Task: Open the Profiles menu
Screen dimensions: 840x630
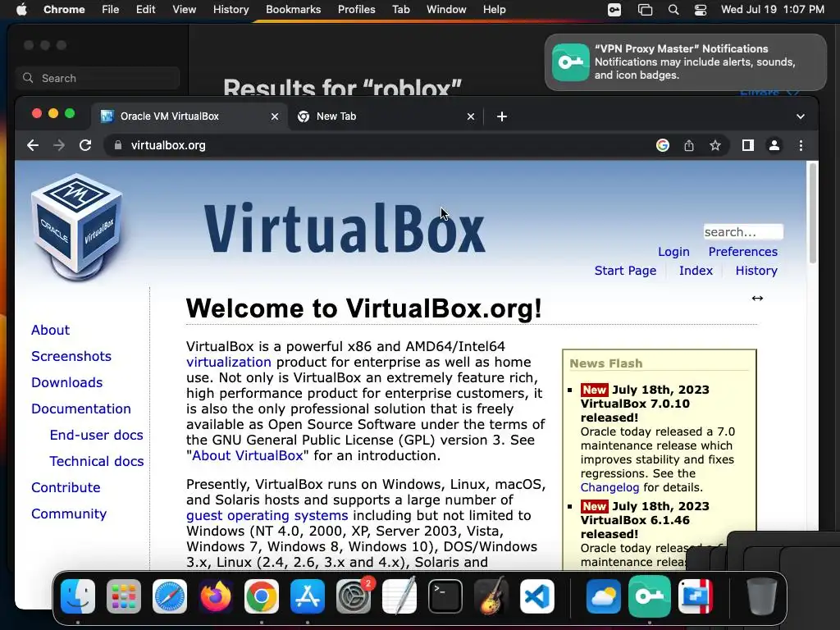Action: pyautogui.click(x=356, y=9)
